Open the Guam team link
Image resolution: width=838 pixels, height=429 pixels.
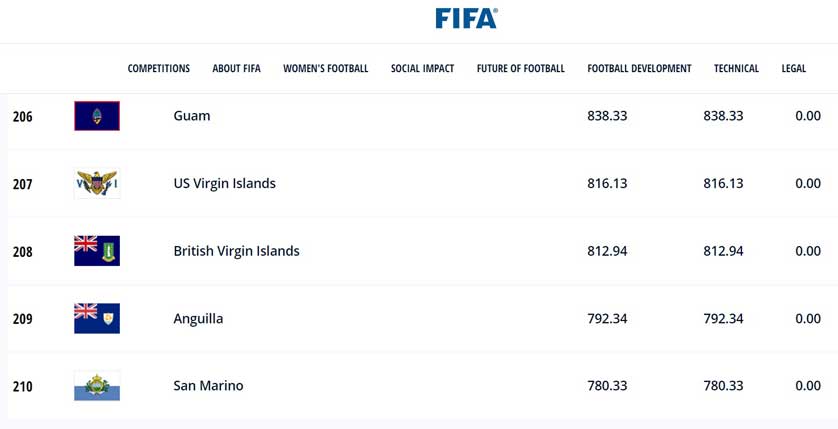tap(192, 116)
